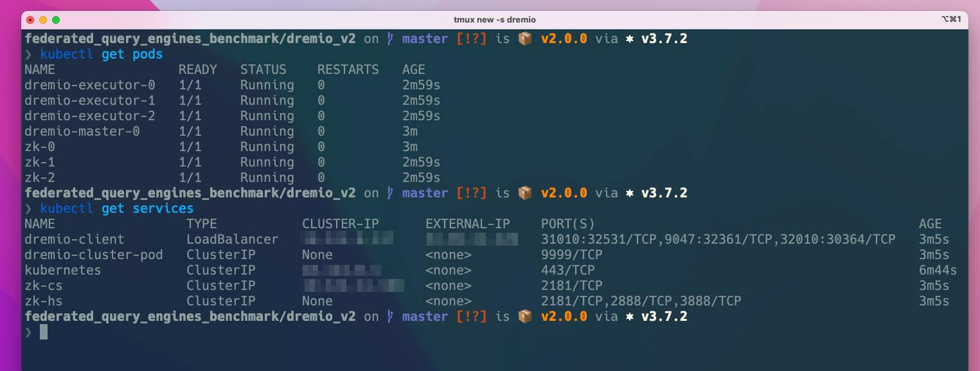Click the zk-hs service name
The image size is (980, 371).
pos(44,301)
